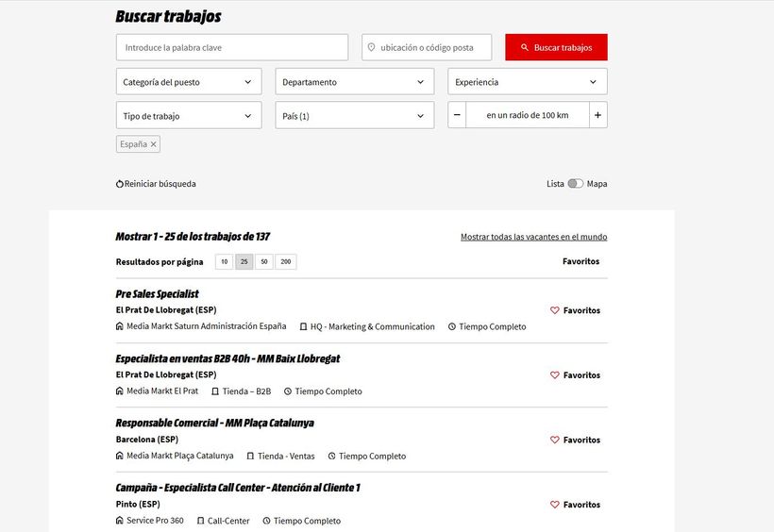Show 50 results per page
Screen dimensions: 774x532
(264, 261)
